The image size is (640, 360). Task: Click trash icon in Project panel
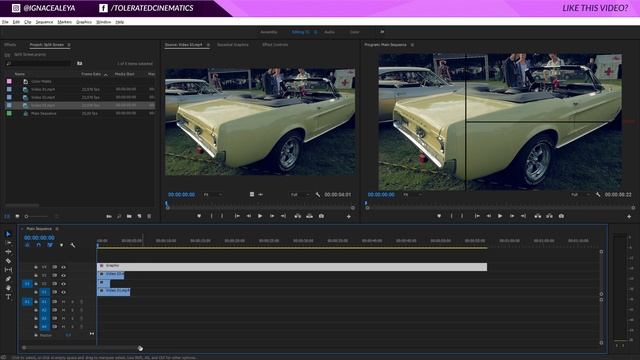pyautogui.click(x=149, y=216)
